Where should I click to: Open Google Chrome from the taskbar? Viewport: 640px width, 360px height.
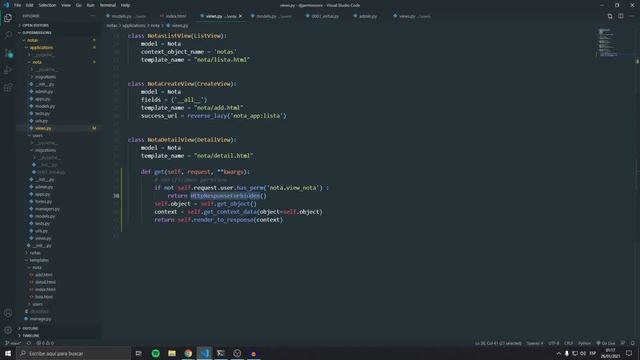tap(188, 353)
